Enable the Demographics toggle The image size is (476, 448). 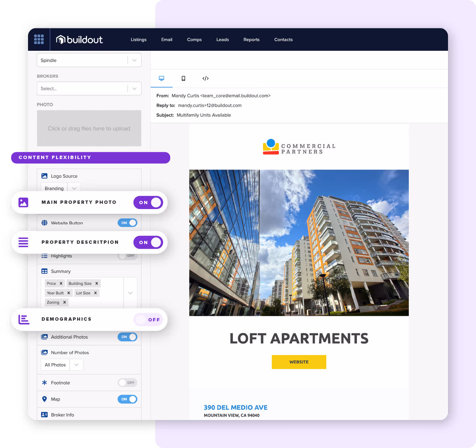(x=148, y=319)
